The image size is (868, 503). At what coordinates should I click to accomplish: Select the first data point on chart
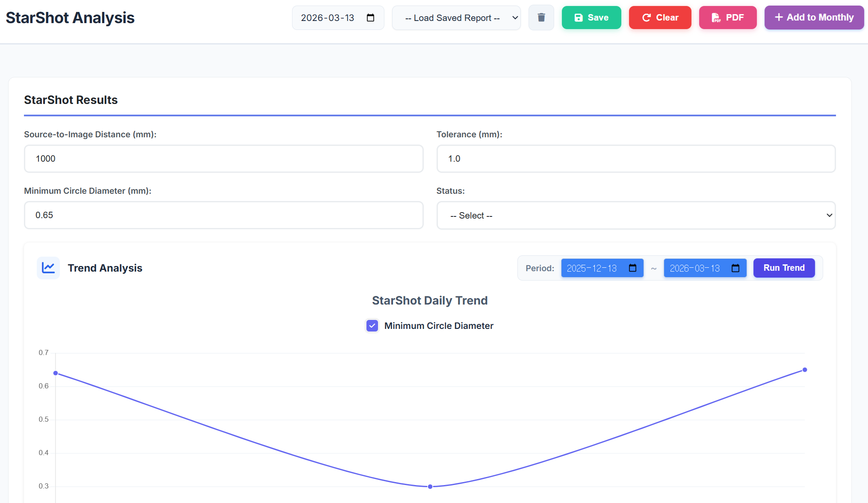tap(56, 373)
